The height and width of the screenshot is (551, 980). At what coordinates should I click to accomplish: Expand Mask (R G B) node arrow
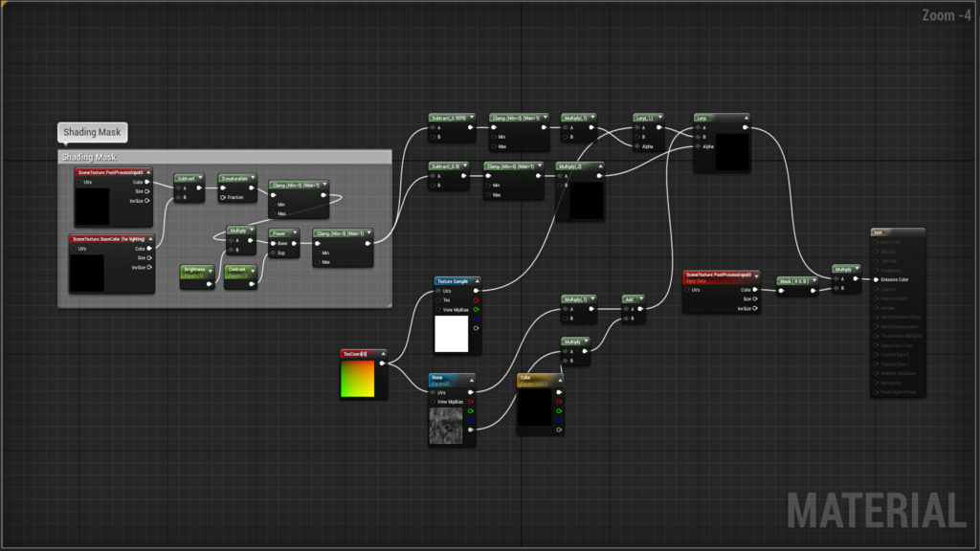coord(813,280)
